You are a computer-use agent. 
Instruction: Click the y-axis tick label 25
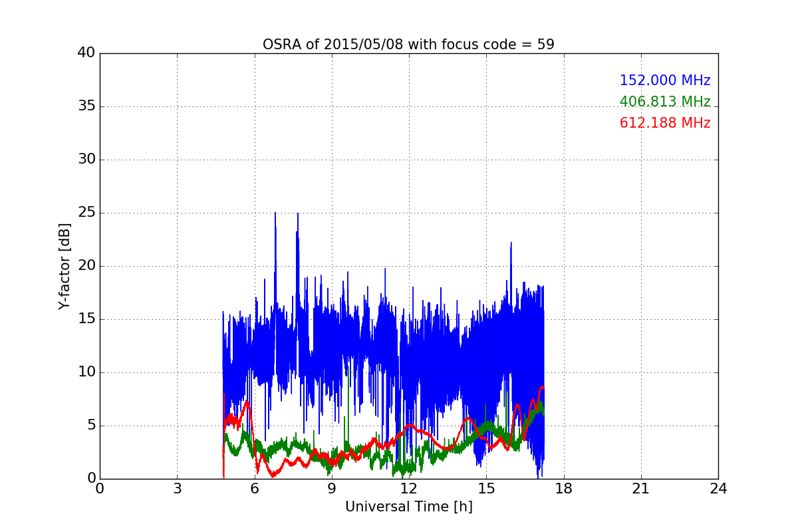tap(86, 213)
